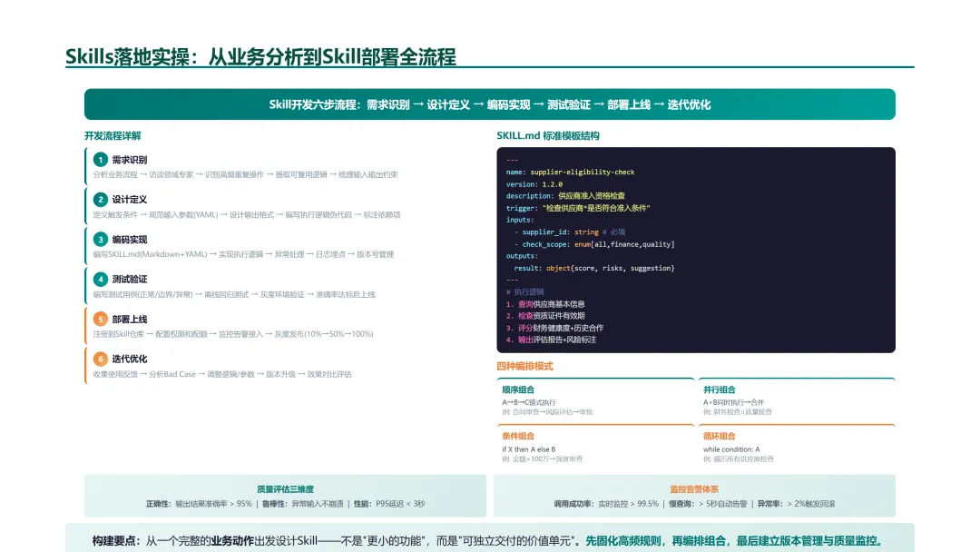The height and width of the screenshot is (552, 980).
Task: Click the line starting '编写SKILL.md(Markdown+YAML)'
Action: (x=243, y=254)
